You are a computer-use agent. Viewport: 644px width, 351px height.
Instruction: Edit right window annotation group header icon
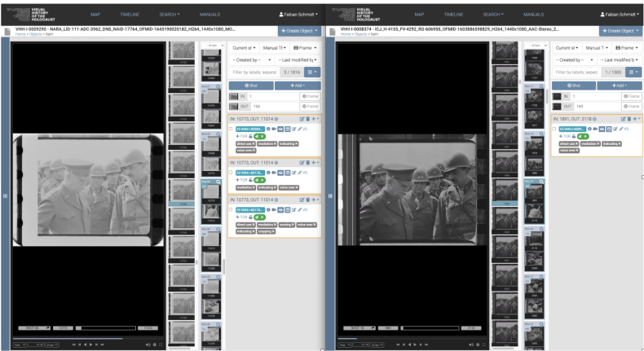[624, 119]
